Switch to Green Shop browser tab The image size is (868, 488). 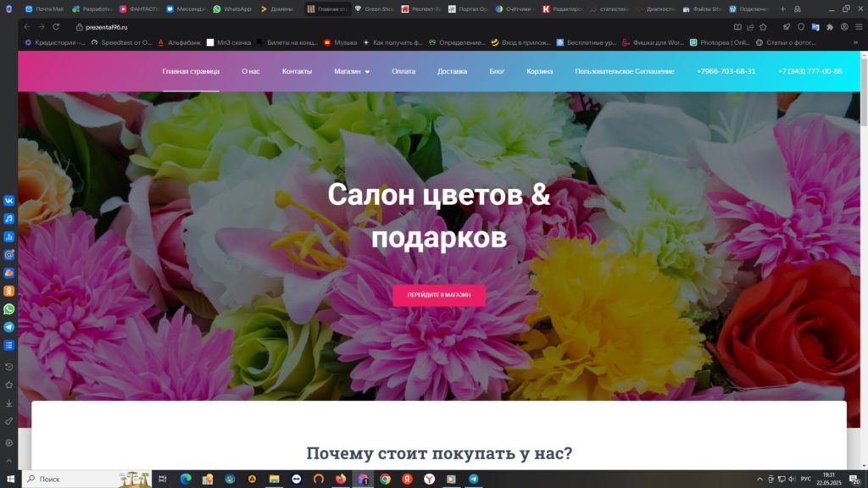pos(374,8)
